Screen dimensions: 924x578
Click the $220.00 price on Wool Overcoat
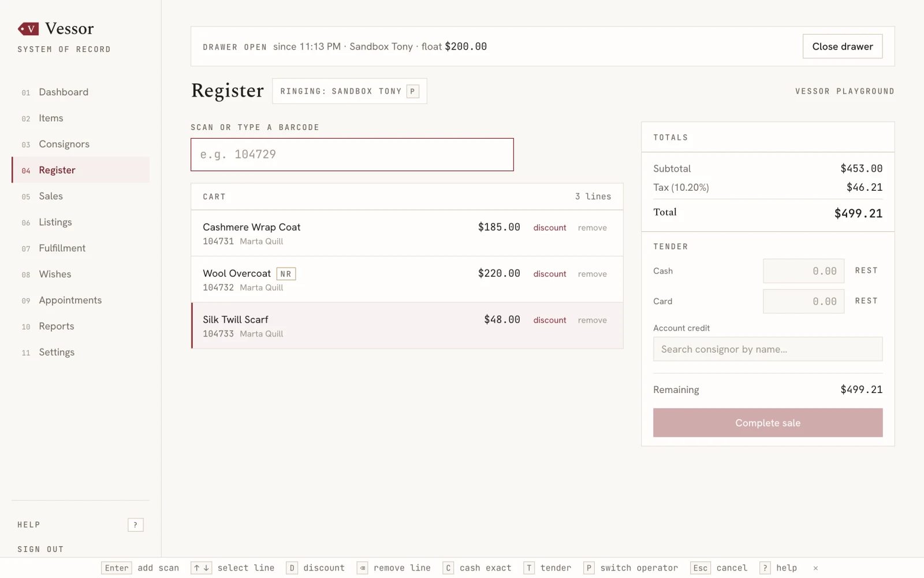pyautogui.click(x=499, y=273)
